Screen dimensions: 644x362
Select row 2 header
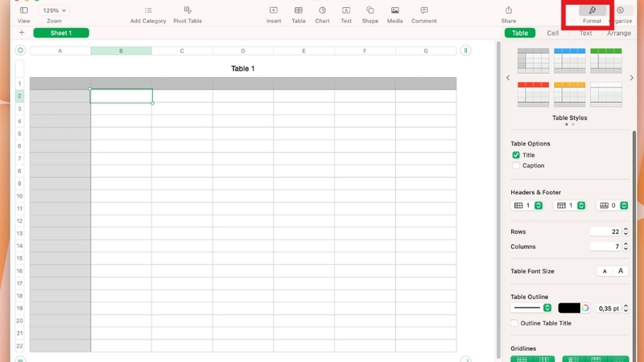click(19, 96)
